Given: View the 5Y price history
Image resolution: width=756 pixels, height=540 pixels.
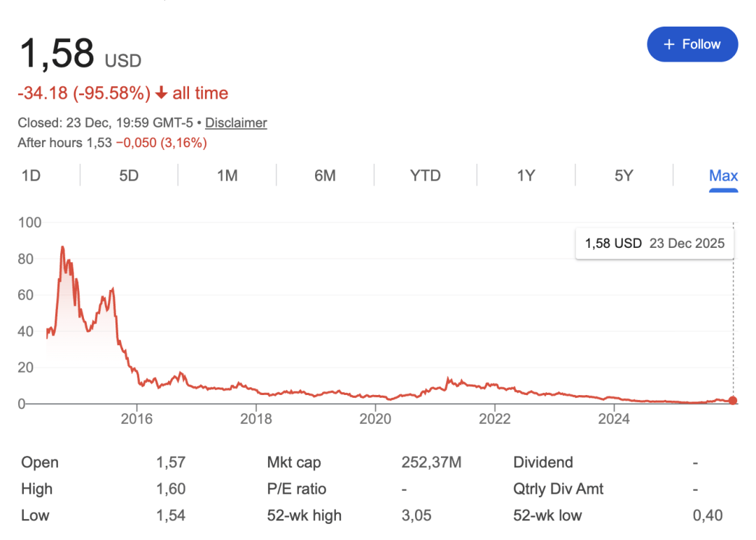Looking at the screenshot, I should pos(624,175).
